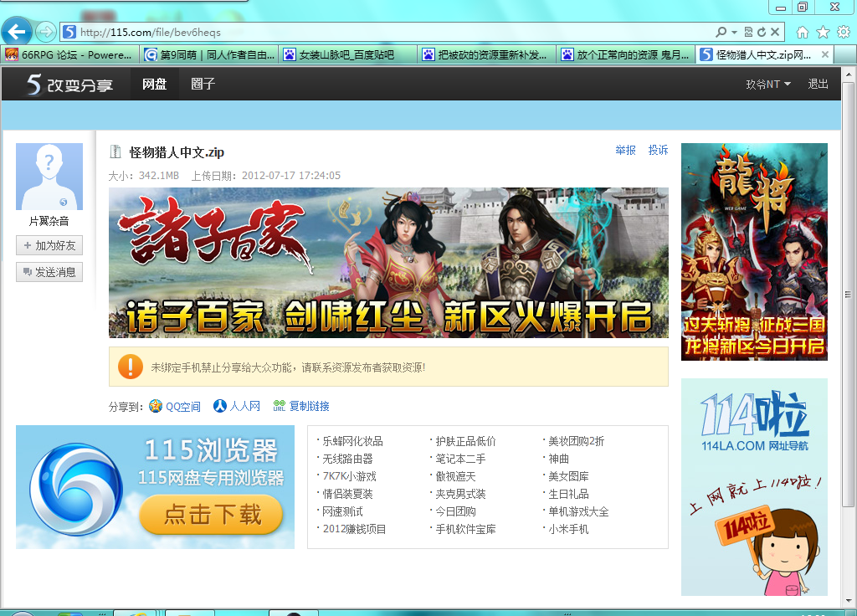Open browser Tools gear menu

(844, 33)
